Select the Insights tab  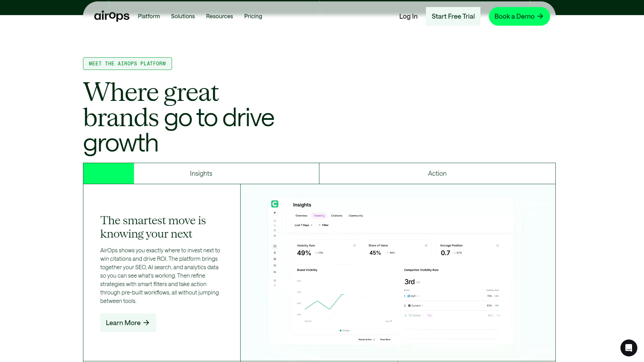(x=201, y=174)
